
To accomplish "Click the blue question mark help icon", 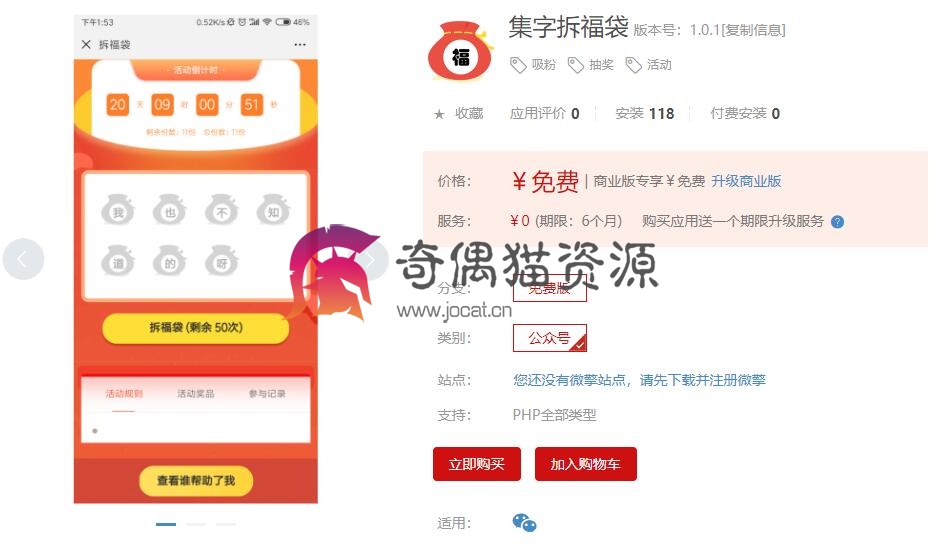I will tap(837, 222).
